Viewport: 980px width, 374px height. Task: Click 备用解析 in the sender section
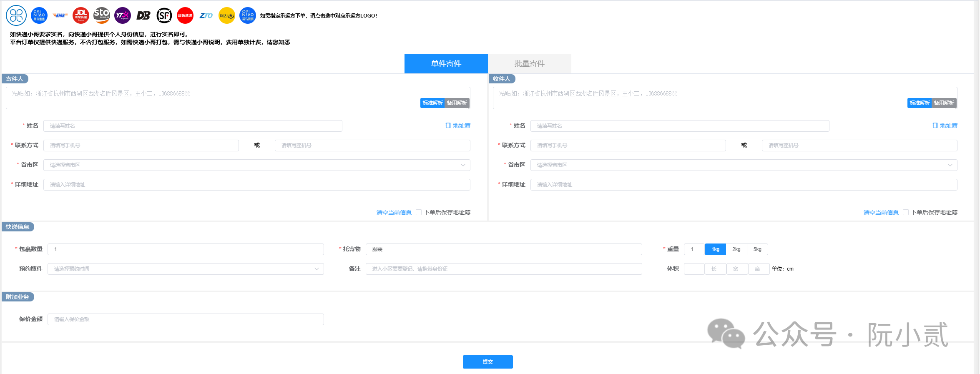point(457,103)
